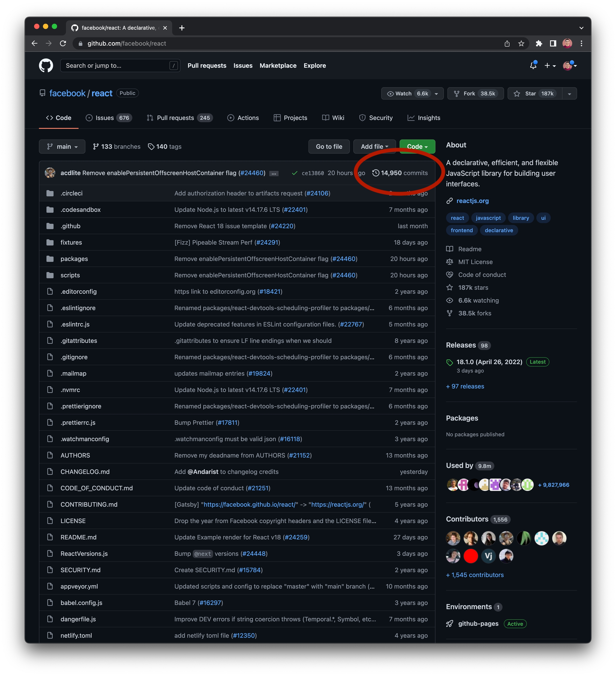Open commit hash ce13860
This screenshot has height=676, width=616.
tap(312, 173)
